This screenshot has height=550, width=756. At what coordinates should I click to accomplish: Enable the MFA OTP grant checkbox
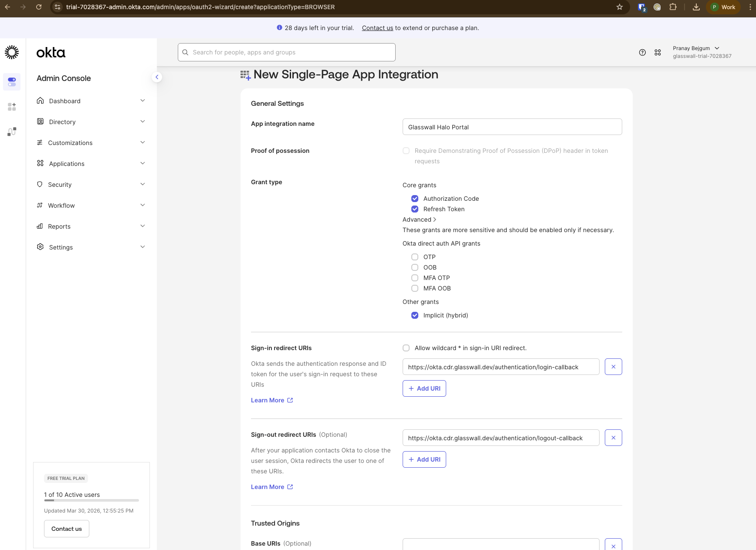(415, 278)
